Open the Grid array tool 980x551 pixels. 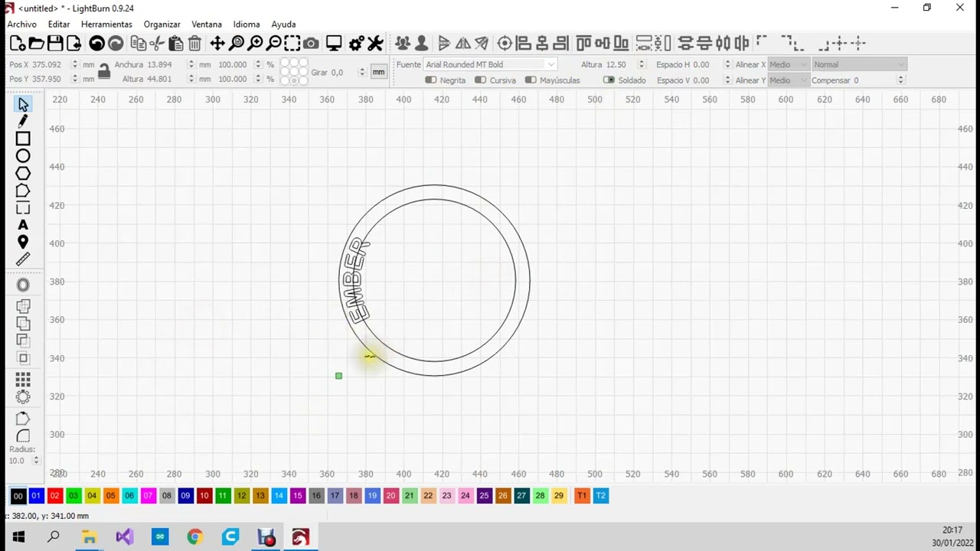click(23, 380)
